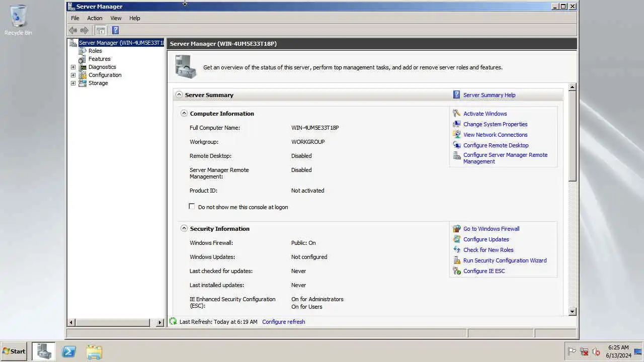This screenshot has height=362, width=644.
Task: Click the muted volume tray icon
Action: tap(596, 351)
